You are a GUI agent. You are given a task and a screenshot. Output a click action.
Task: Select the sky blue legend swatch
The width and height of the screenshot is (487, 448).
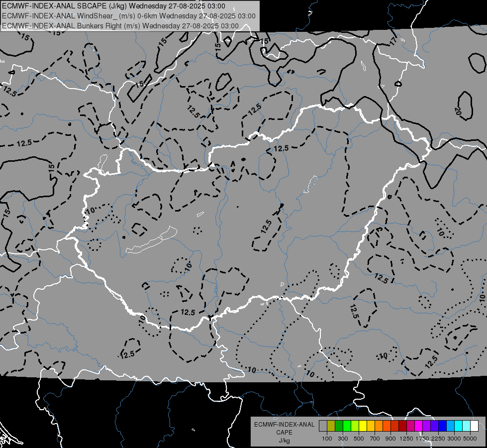[x=450, y=426]
